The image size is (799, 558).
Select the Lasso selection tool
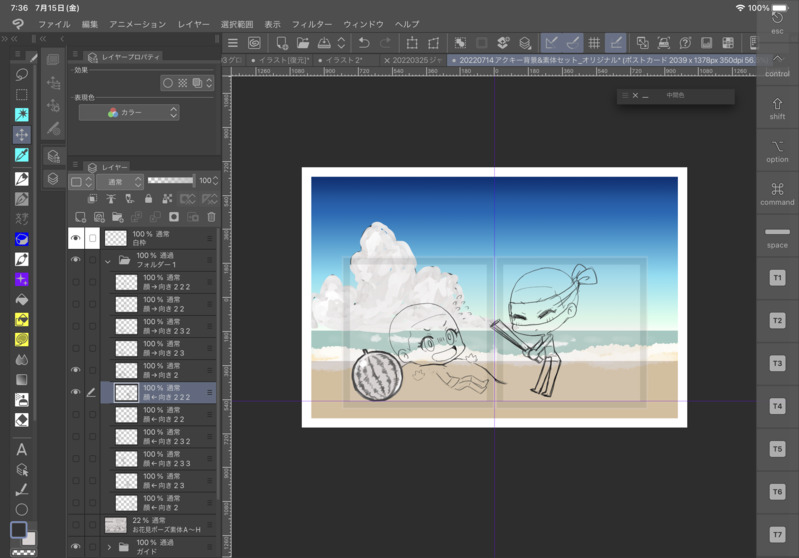pos(21,74)
